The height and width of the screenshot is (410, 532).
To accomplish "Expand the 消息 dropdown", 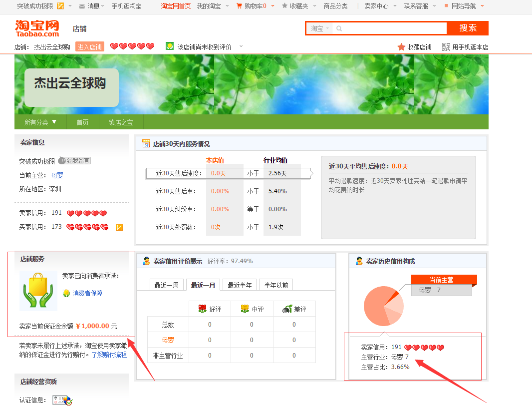I will coord(102,6).
